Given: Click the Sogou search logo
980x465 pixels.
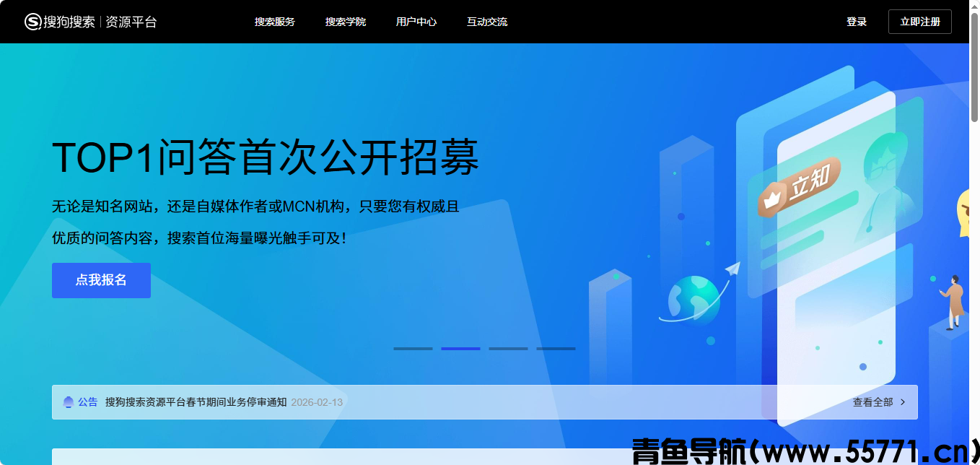Looking at the screenshot, I should click(x=60, y=22).
